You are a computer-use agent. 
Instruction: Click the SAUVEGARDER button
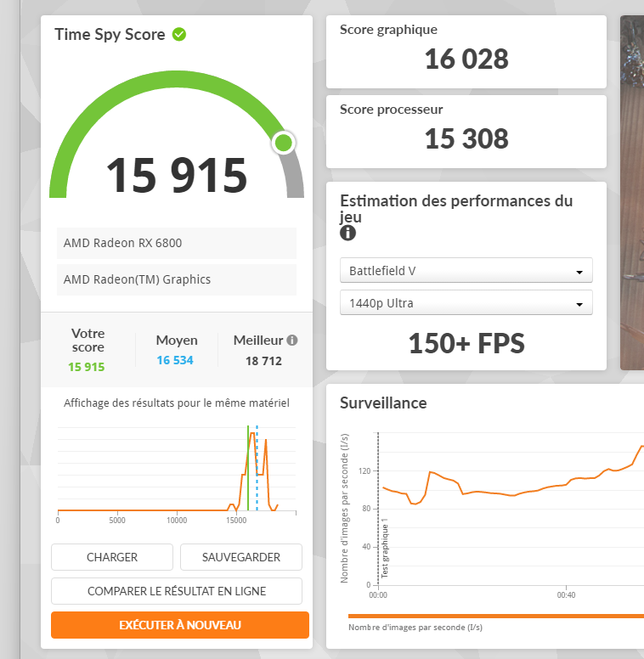point(241,557)
